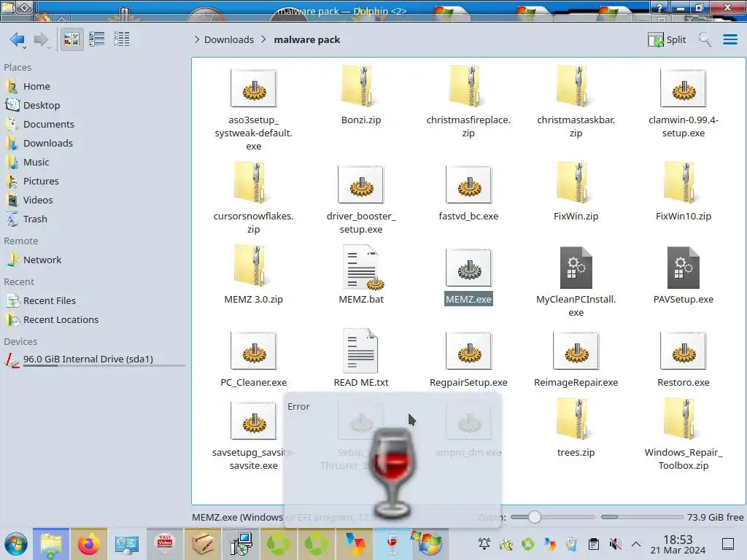
Task: Open Trash in Places panel
Action: (x=35, y=219)
